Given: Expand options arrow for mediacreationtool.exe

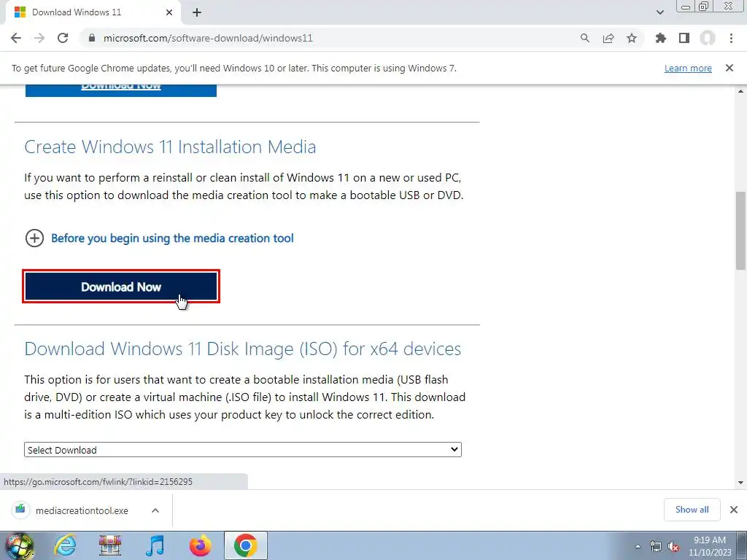Looking at the screenshot, I should point(155,510).
